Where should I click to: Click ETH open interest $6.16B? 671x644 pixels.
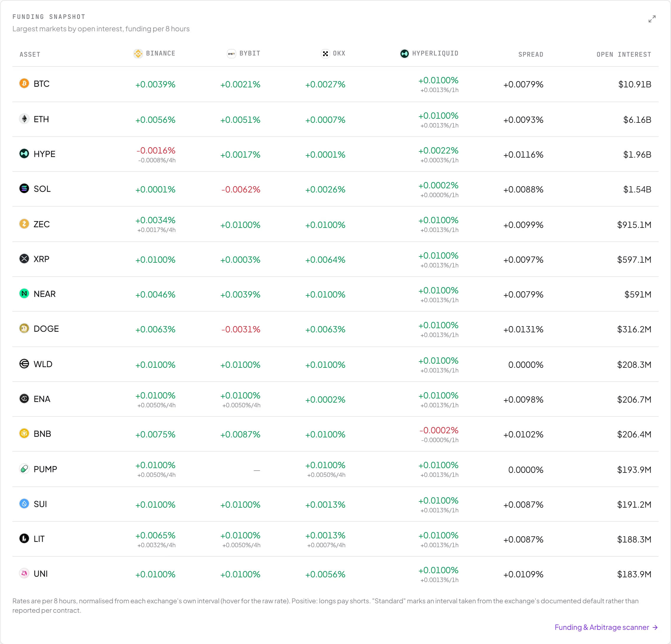[637, 120]
